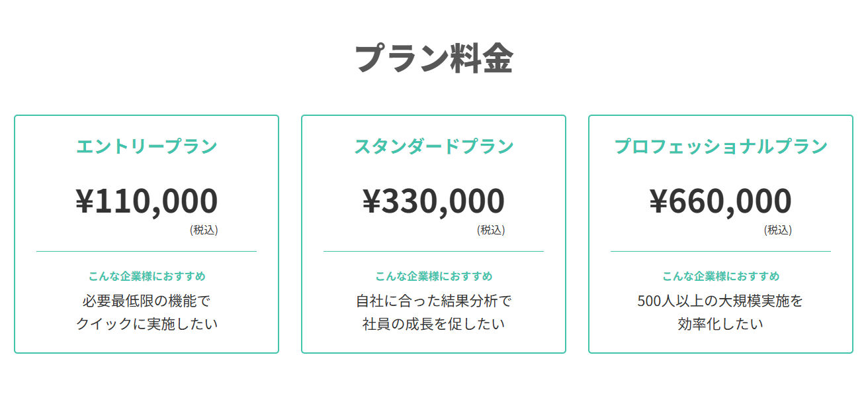This screenshot has height=410, width=868.
Task: Click 自社に合った結果分析で description text
Action: click(433, 301)
